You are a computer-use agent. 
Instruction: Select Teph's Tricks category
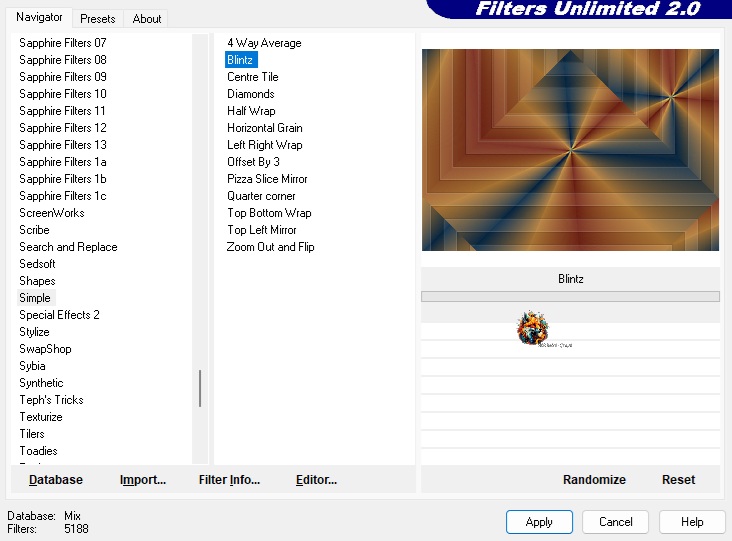[51, 400]
